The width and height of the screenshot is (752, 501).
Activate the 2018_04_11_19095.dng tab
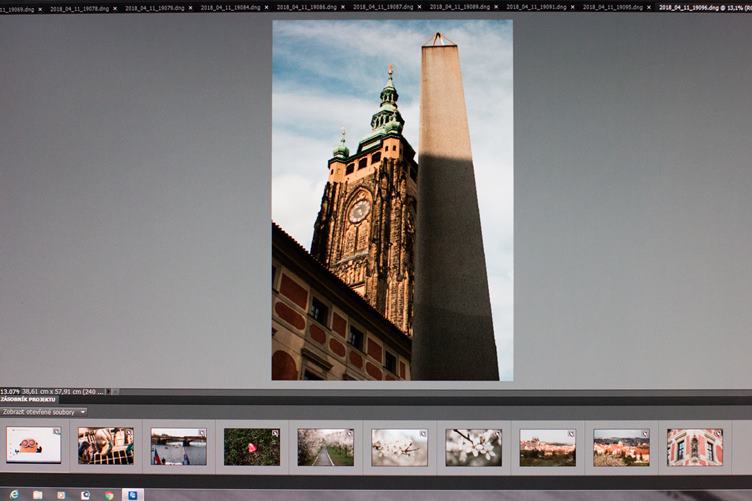point(609,7)
